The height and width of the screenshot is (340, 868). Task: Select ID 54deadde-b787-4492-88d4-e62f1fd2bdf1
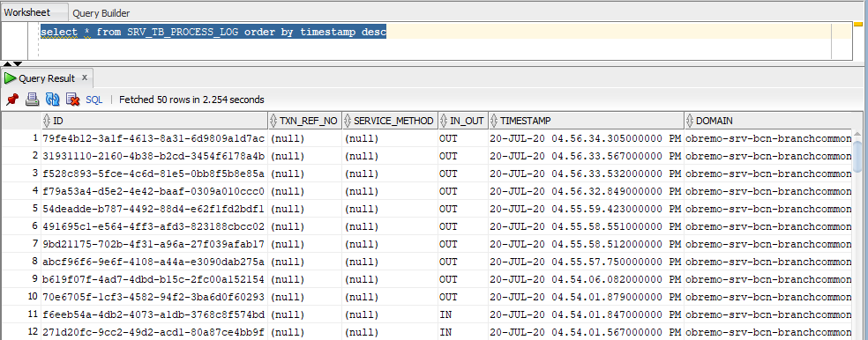click(x=153, y=209)
